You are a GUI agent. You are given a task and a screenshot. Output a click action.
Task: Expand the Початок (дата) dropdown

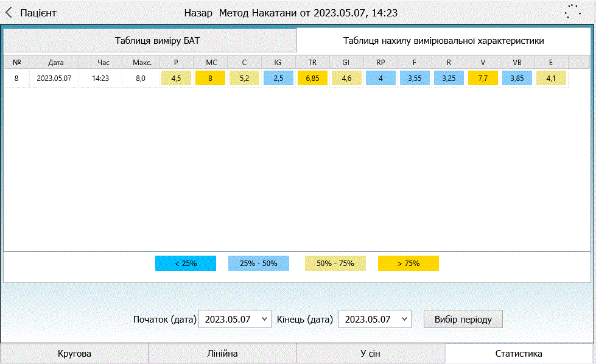pos(234,319)
